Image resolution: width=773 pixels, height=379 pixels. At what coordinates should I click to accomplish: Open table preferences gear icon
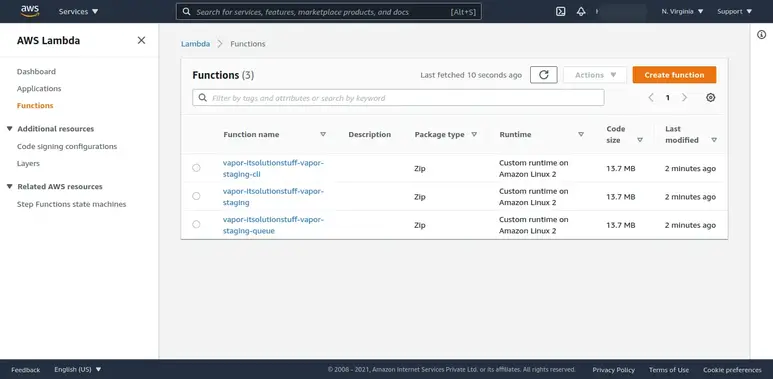[x=710, y=98]
